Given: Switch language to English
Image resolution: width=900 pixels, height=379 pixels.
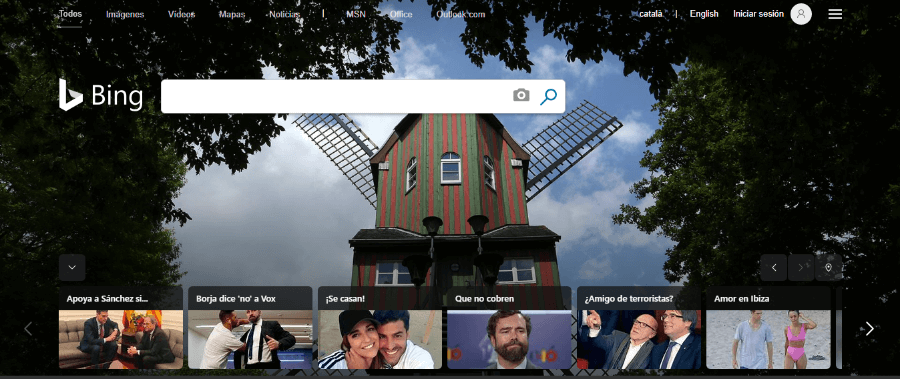Looking at the screenshot, I should click(x=704, y=14).
